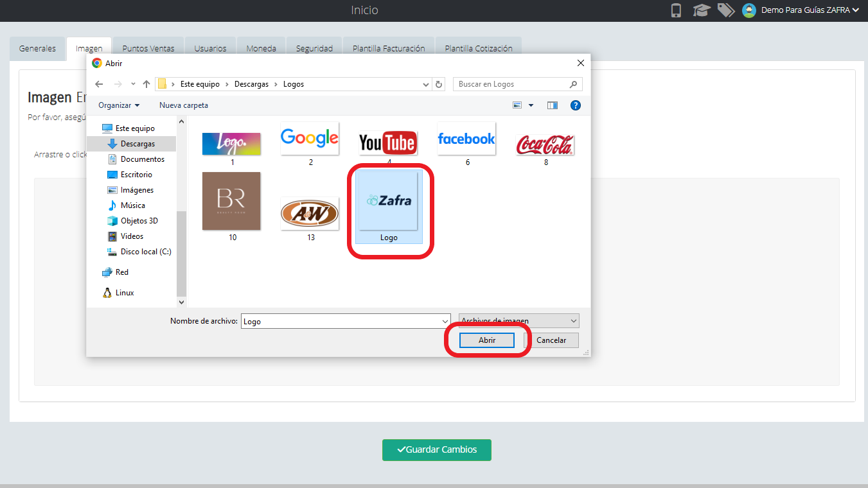Switch to the Plantilla Cotización tab
868x488 pixels.
[479, 48]
